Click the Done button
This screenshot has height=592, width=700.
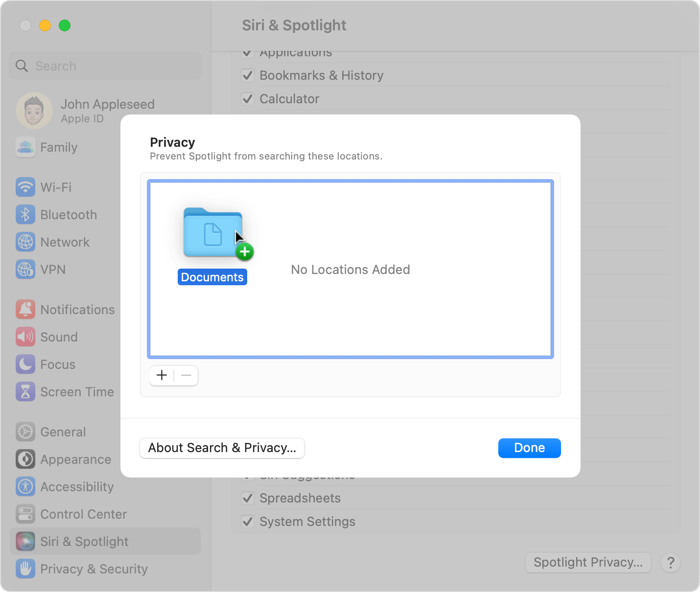[x=530, y=448]
